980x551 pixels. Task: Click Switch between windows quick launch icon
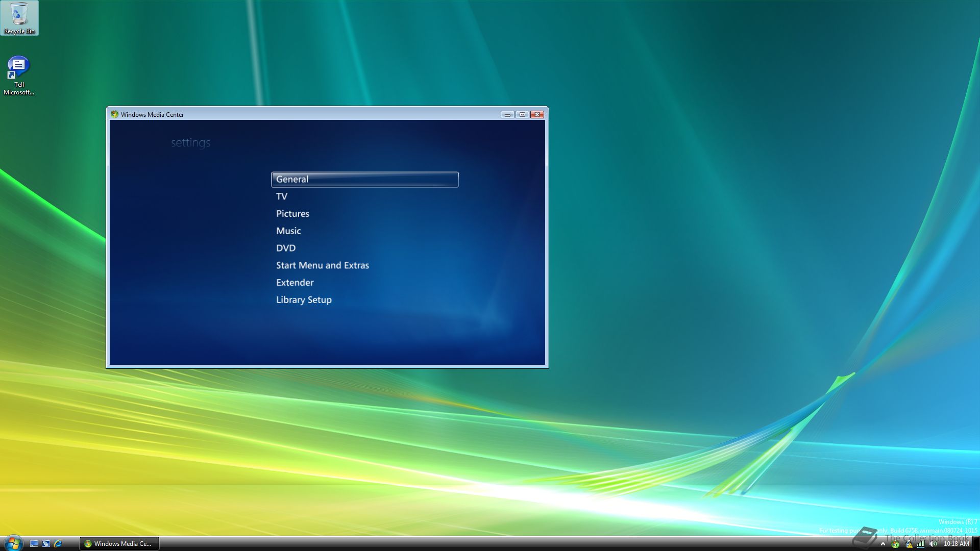[46, 544]
